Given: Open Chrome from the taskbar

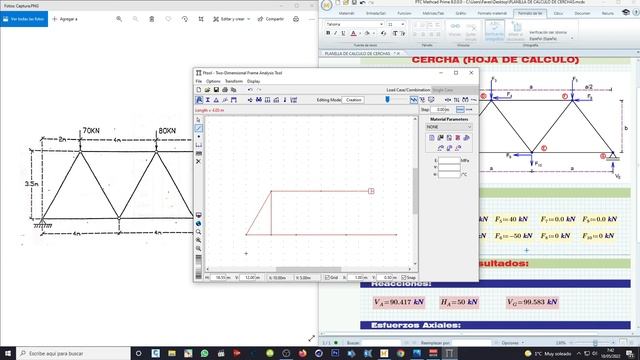Looking at the screenshot, I should point(400,353).
